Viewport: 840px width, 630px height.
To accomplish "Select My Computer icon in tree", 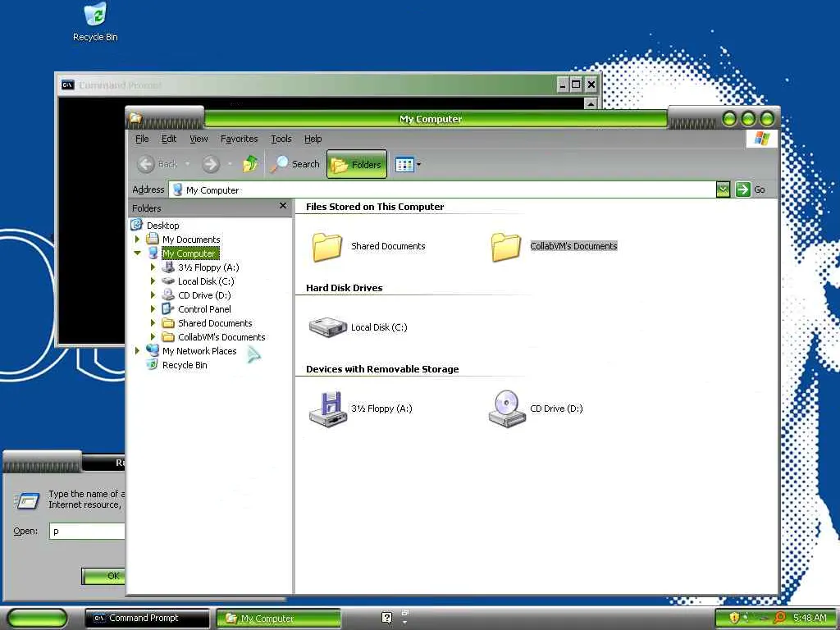I will pyautogui.click(x=153, y=253).
